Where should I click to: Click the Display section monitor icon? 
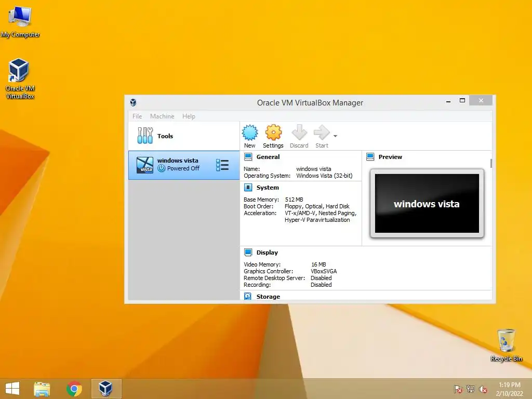coord(248,252)
